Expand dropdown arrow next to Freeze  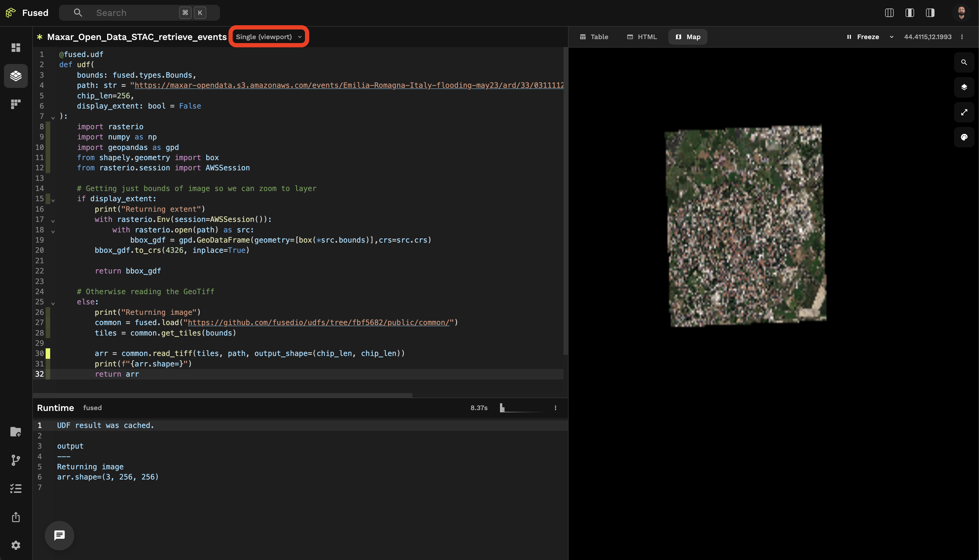[891, 37]
